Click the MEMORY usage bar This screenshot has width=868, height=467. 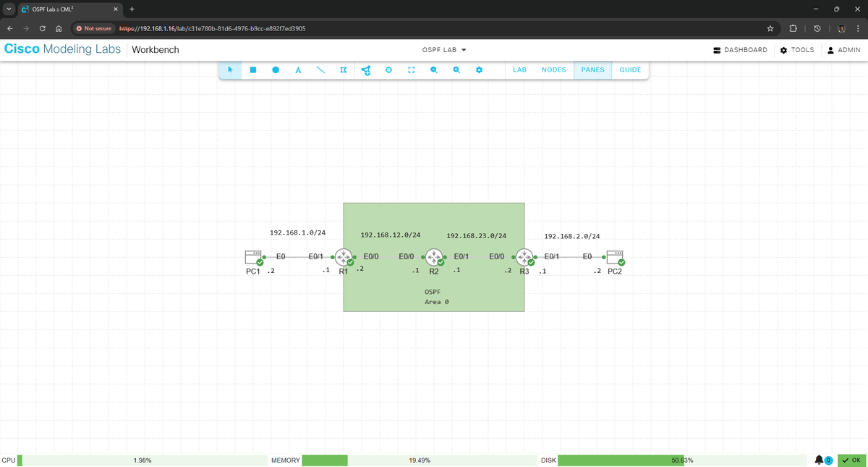(419, 460)
